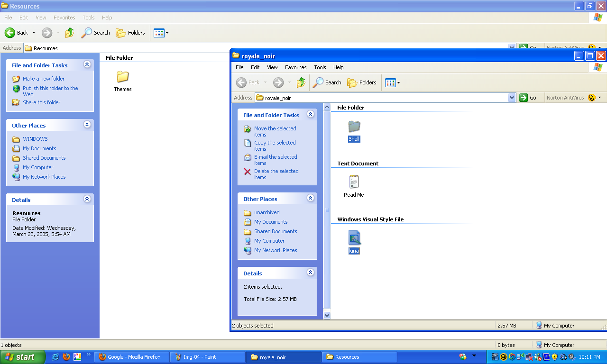The width and height of the screenshot is (607, 364).
Task: Click disconnected network tray icon with red X
Action: pos(529,357)
